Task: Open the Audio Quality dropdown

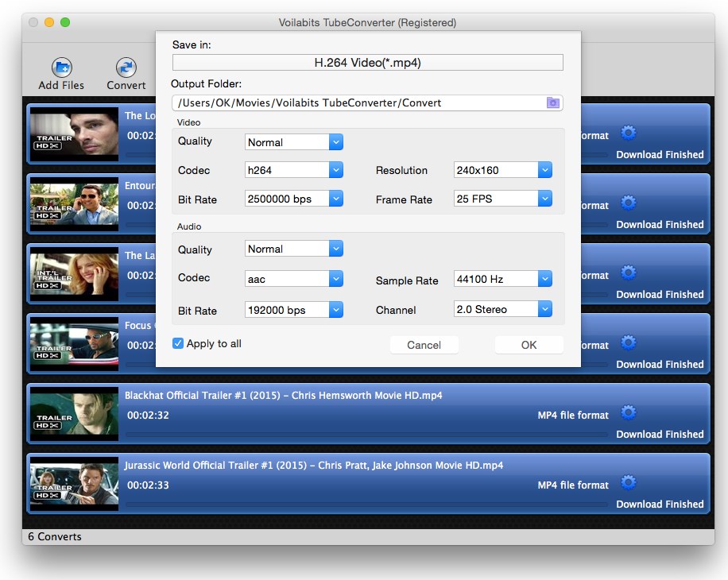Action: (294, 249)
